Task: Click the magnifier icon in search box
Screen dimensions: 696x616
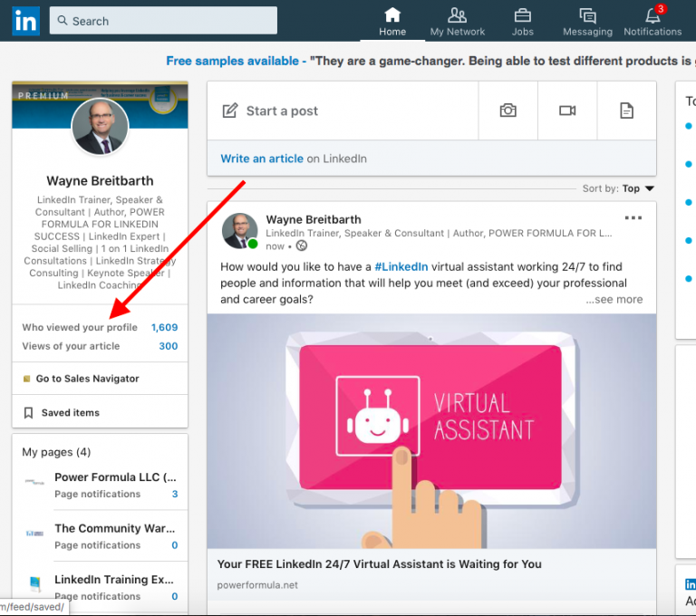Action: [63, 21]
